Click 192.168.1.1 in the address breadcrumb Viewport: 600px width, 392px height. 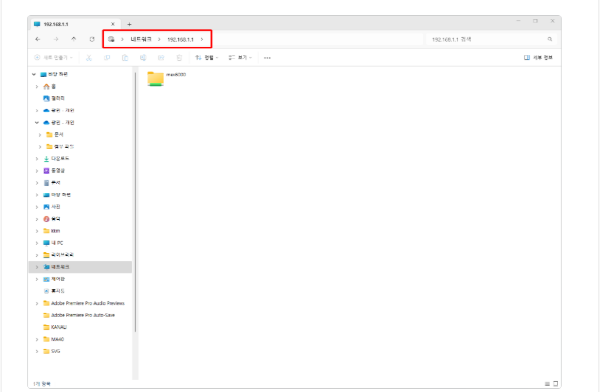coord(180,39)
